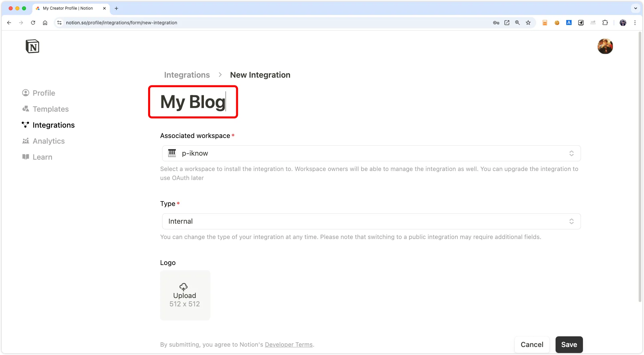Click the Notion logo top left
This screenshot has height=355, width=644.
33,46
